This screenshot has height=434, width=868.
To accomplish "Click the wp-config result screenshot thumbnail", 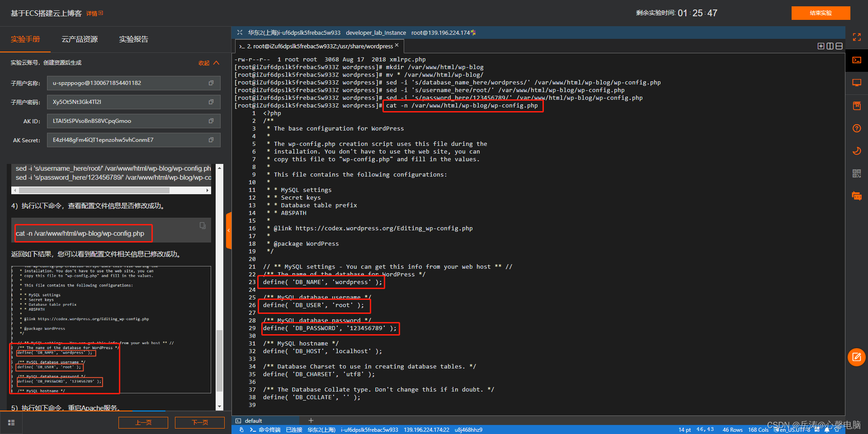I will (111, 330).
